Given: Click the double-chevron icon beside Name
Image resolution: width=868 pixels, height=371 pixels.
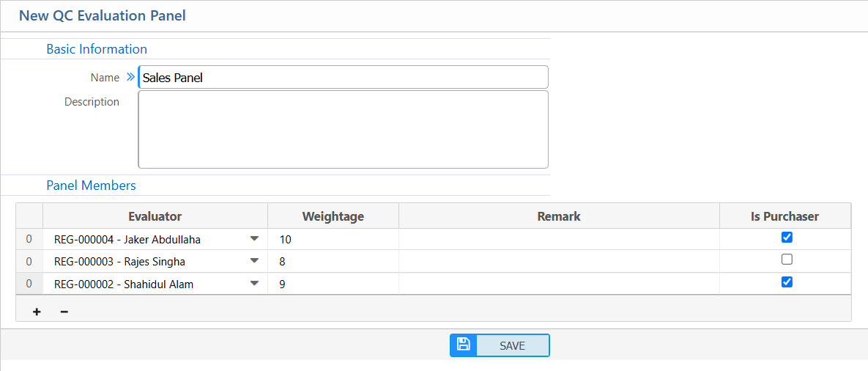Looking at the screenshot, I should pyautogui.click(x=130, y=77).
